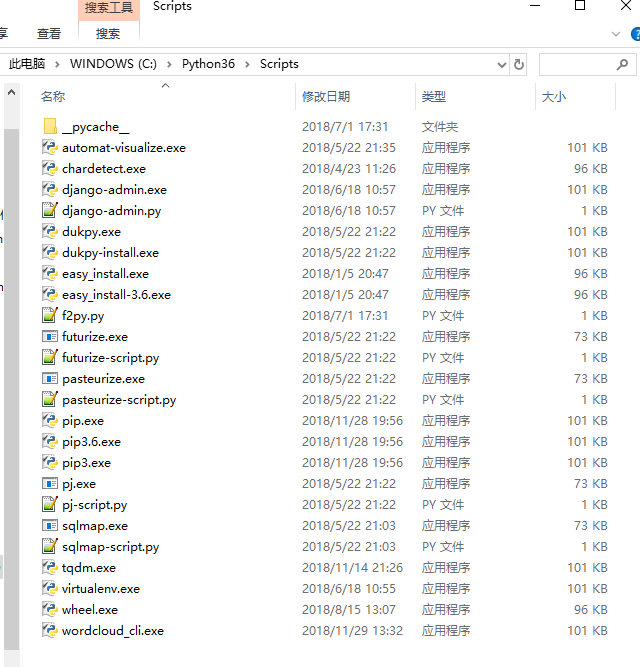Select the file name easy_install-3.6.exe
Image resolution: width=640 pixels, height=667 pixels.
coord(117,295)
